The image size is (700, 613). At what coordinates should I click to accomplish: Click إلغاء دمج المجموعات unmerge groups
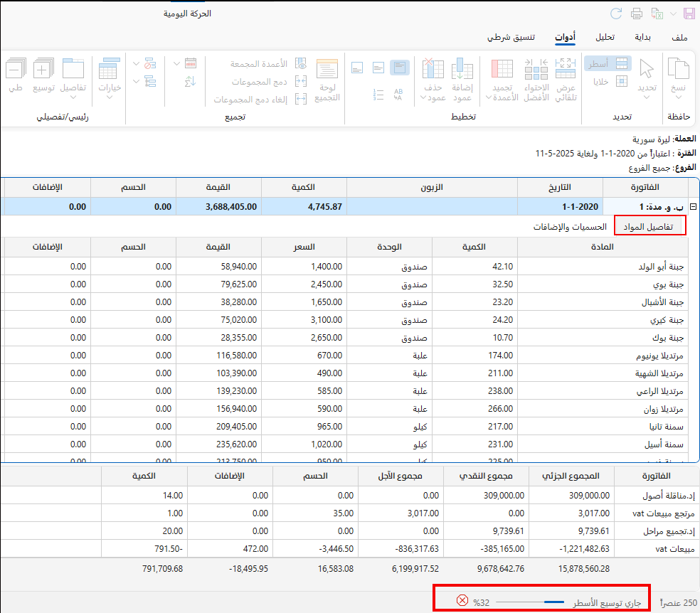260,99
